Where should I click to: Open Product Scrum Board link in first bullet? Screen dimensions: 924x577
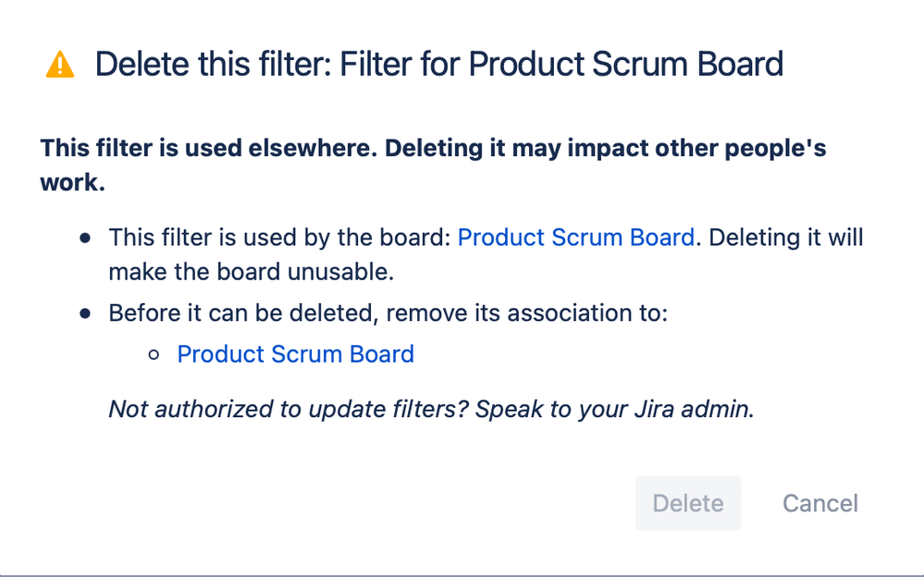575,238
